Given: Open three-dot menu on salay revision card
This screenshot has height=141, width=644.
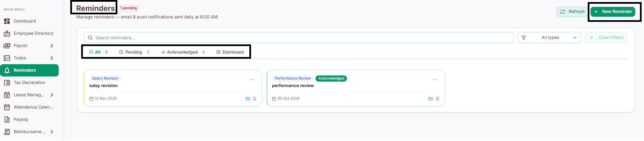Looking at the screenshot, I should [252, 80].
